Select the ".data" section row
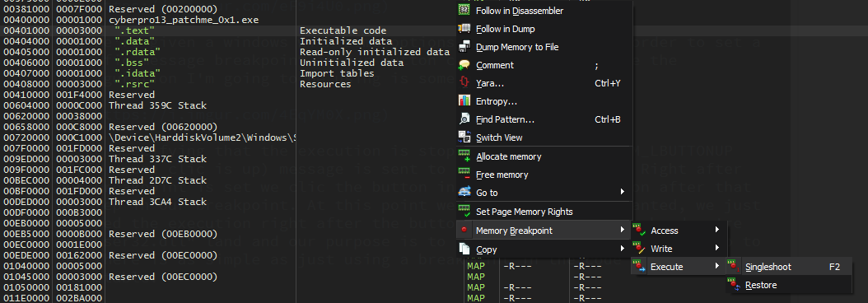The image size is (868, 303). [134, 41]
